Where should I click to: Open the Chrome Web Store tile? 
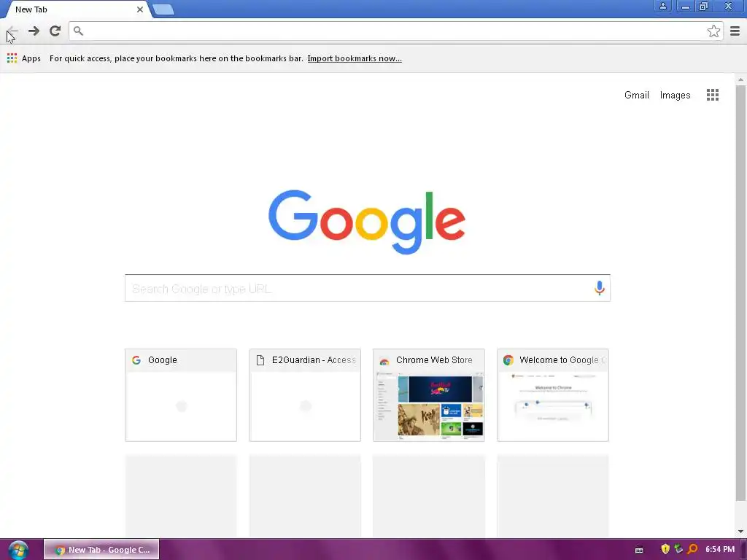point(429,395)
